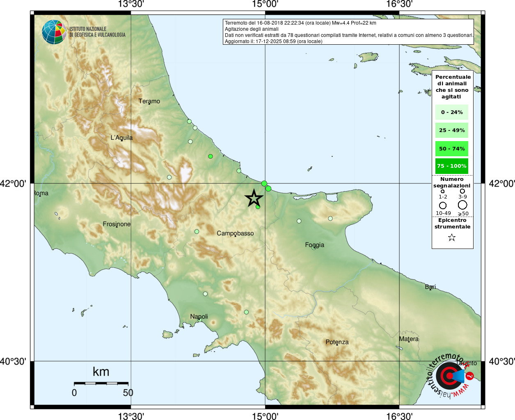Click the Potenza city label
The height and width of the screenshot is (420, 515).
[337, 342]
